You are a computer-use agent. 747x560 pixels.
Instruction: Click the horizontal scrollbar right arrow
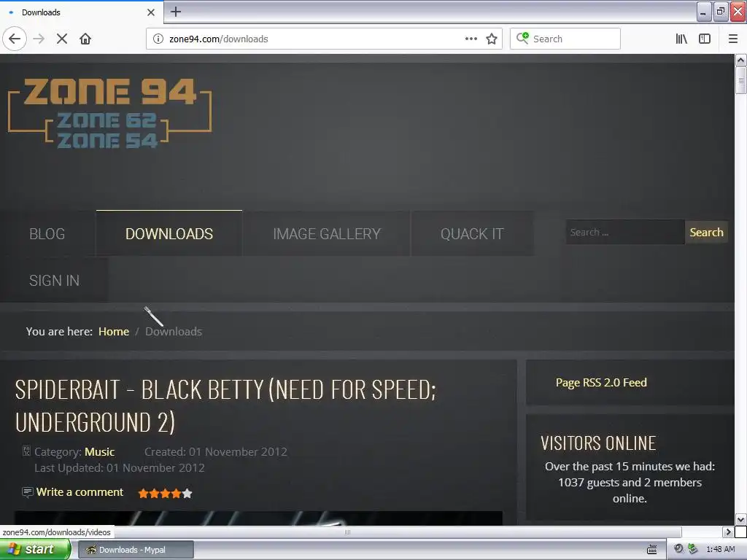[727, 532]
